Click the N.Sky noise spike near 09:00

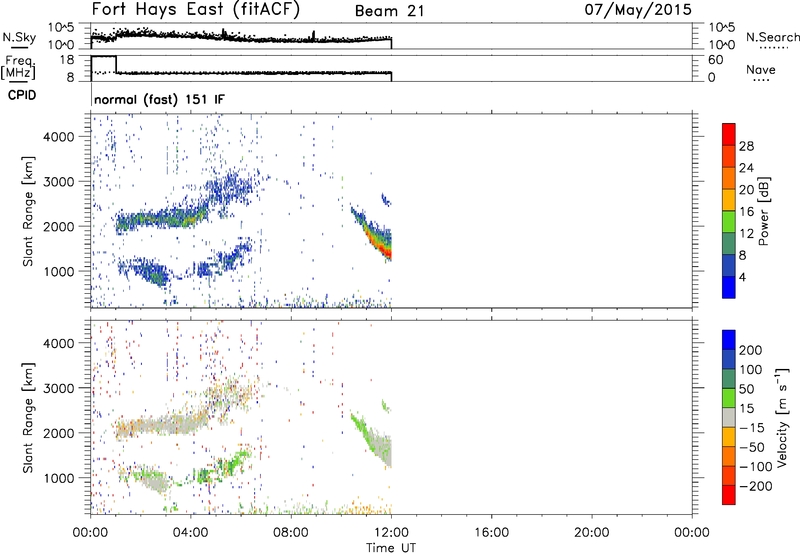[x=313, y=36]
